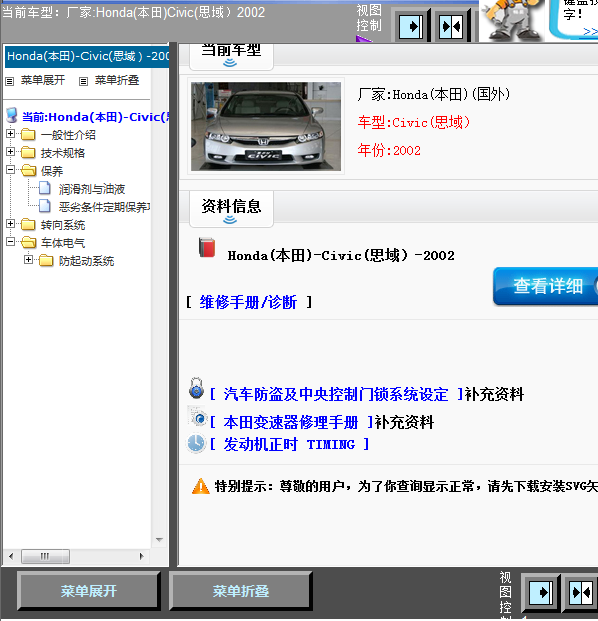Click the bottom 菜单展开 button
This screenshot has width=598, height=621.
(x=89, y=591)
